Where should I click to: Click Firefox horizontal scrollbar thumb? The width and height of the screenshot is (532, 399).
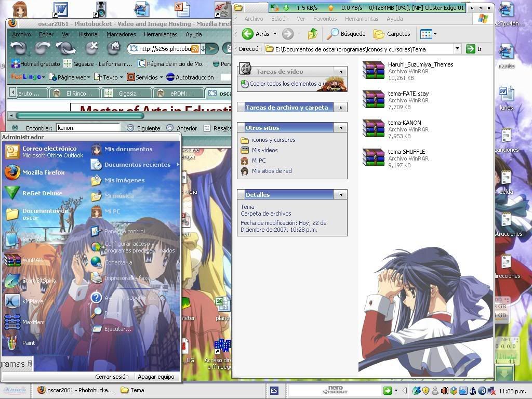[x=79, y=115]
